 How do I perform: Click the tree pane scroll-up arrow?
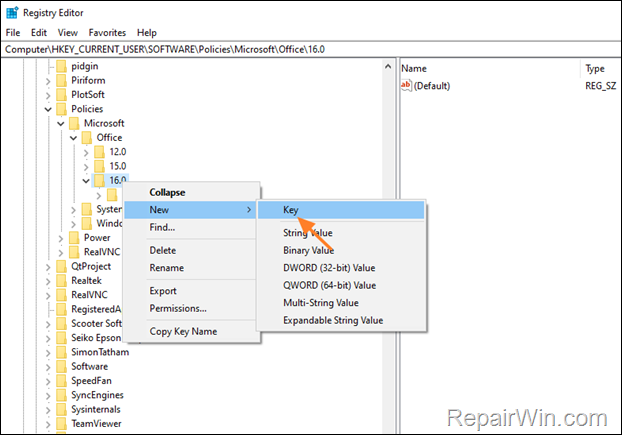click(388, 67)
